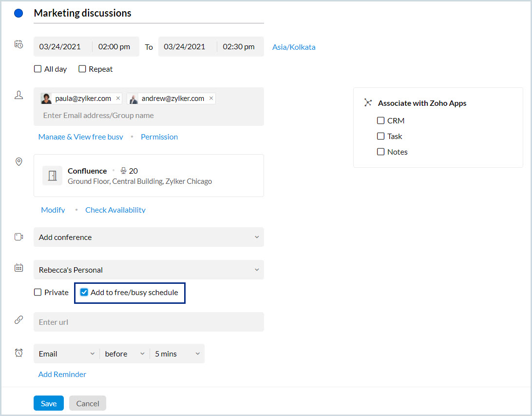532x416 pixels.
Task: Click the reminder alarm clock icon
Action: pyautogui.click(x=19, y=353)
